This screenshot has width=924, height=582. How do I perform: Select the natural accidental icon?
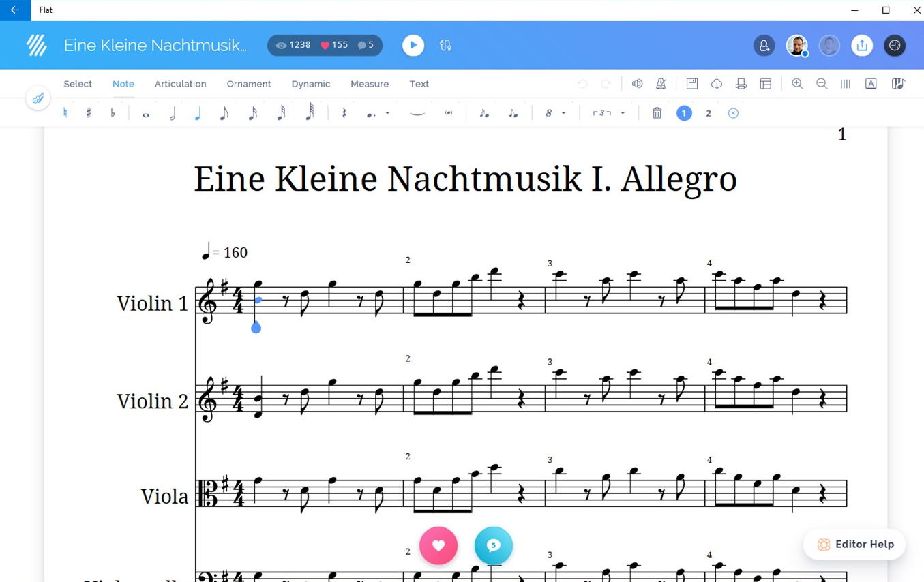65,113
